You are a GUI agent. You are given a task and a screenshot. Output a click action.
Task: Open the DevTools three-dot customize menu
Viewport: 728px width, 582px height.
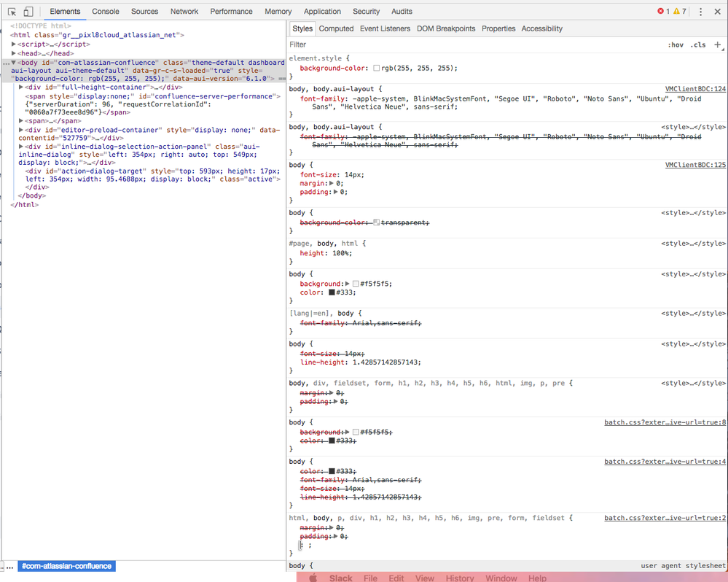point(700,12)
